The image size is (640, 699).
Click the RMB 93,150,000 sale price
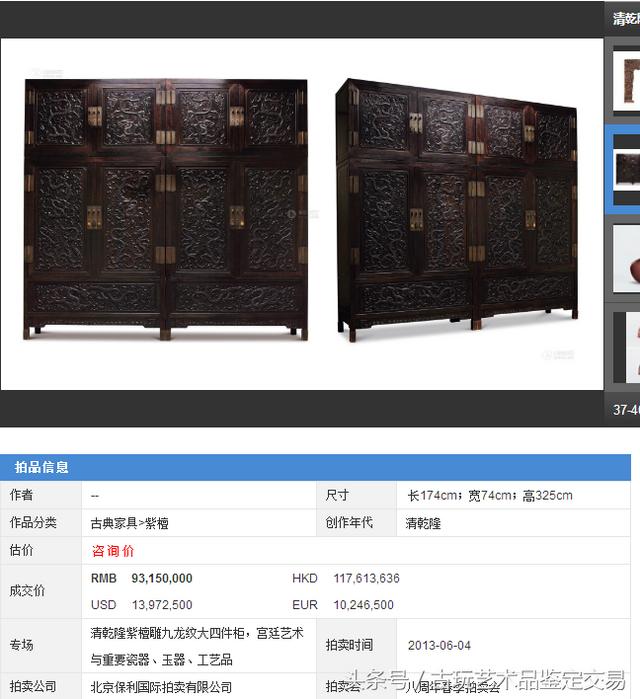tap(142, 578)
